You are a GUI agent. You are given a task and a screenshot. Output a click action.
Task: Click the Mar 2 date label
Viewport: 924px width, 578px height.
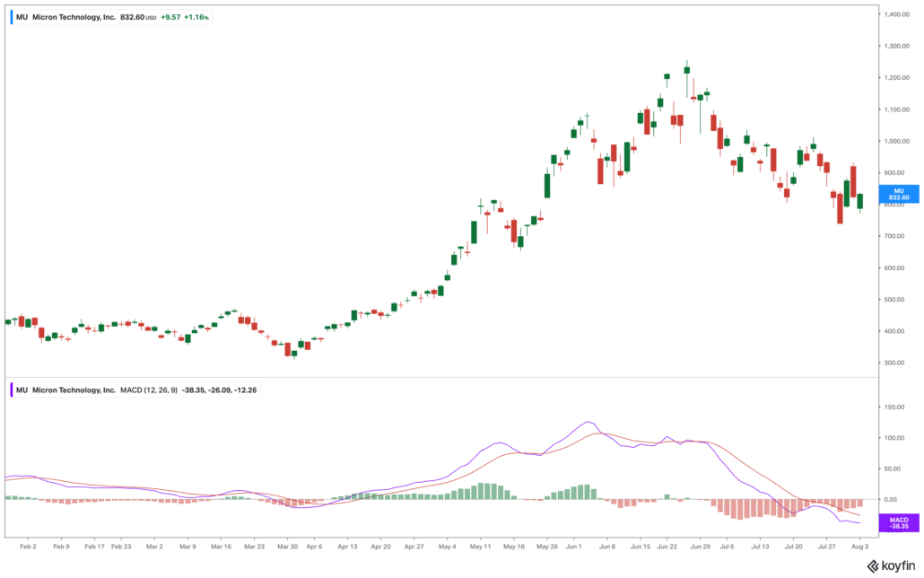click(x=154, y=547)
